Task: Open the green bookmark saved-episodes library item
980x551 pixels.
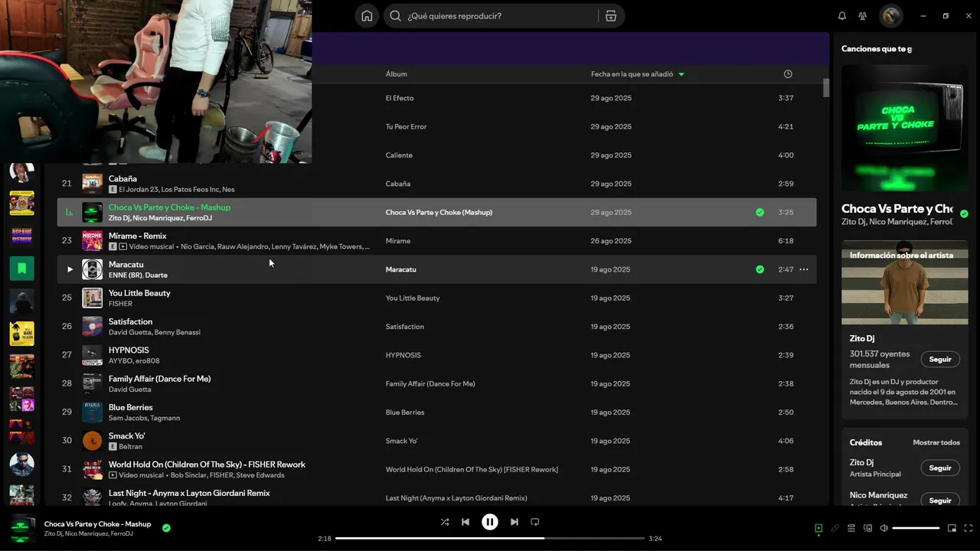Action: 21,268
